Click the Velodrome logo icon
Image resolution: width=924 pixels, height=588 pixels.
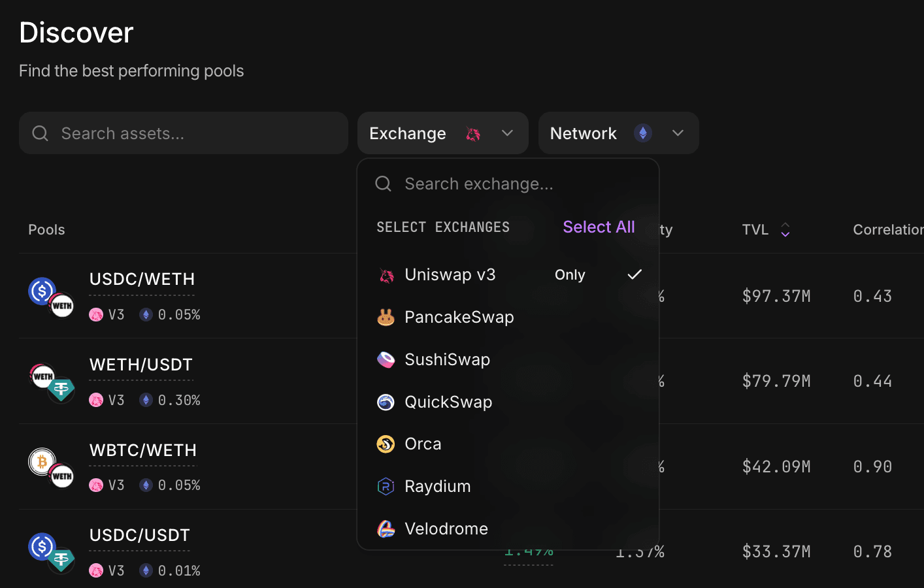click(x=386, y=529)
